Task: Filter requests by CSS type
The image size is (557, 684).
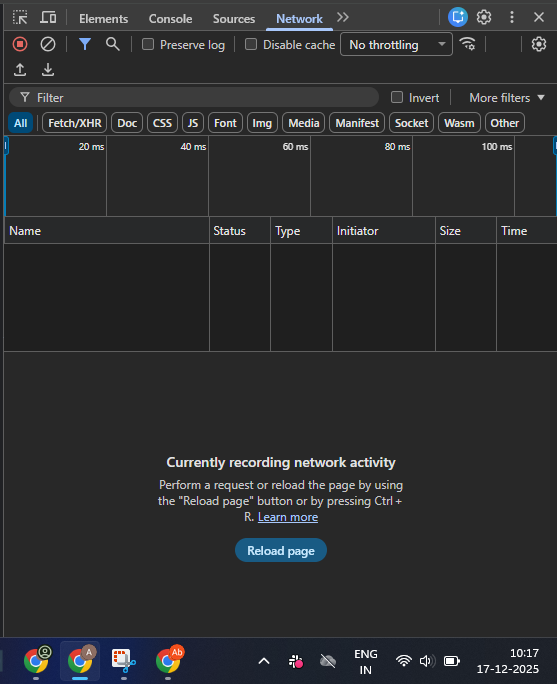Action: 162,123
